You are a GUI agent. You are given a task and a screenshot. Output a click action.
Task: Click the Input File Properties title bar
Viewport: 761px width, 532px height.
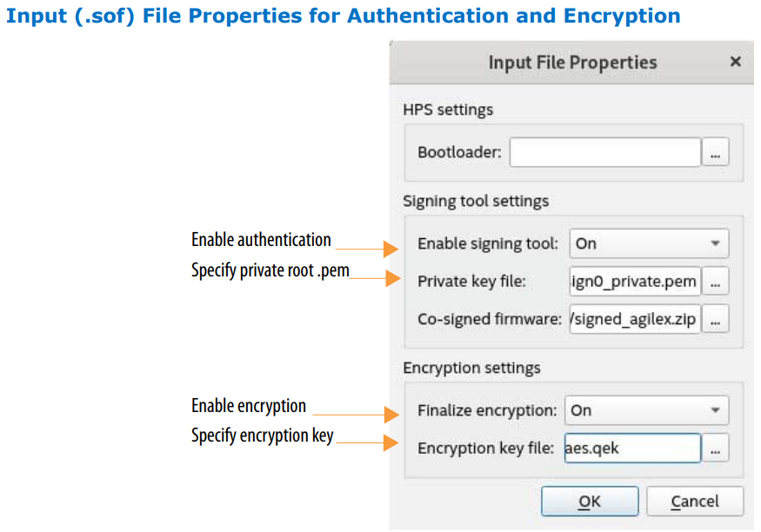(572, 63)
